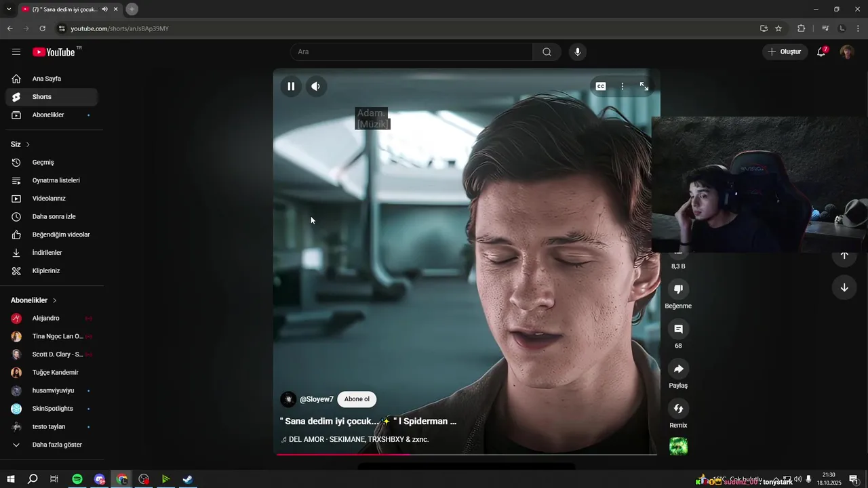Open the Oluştur create menu

(785, 52)
